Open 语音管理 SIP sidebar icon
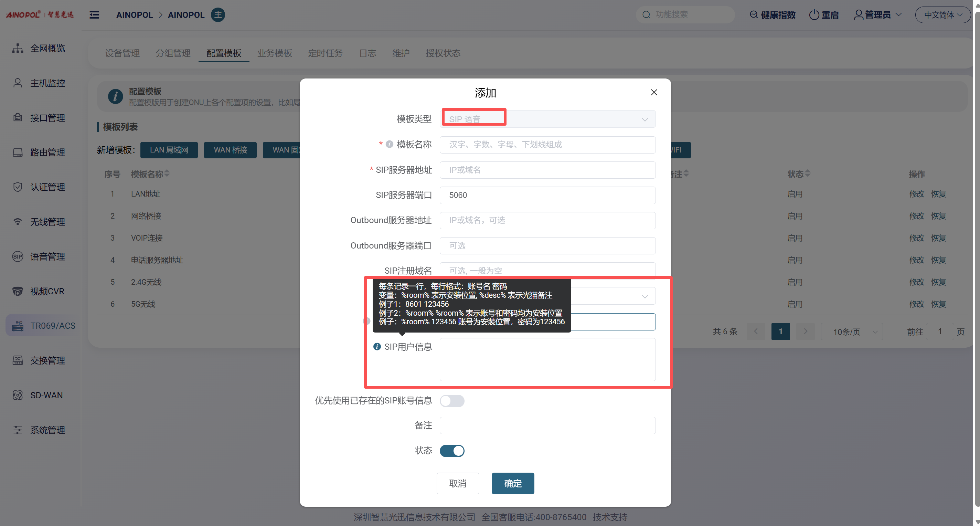The width and height of the screenshot is (980, 526). [18, 256]
